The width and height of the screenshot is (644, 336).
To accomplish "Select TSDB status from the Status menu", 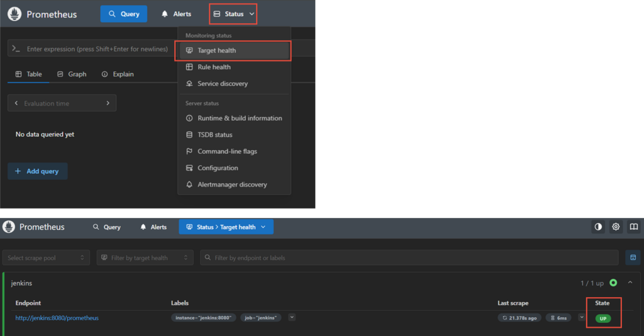I will 214,135.
